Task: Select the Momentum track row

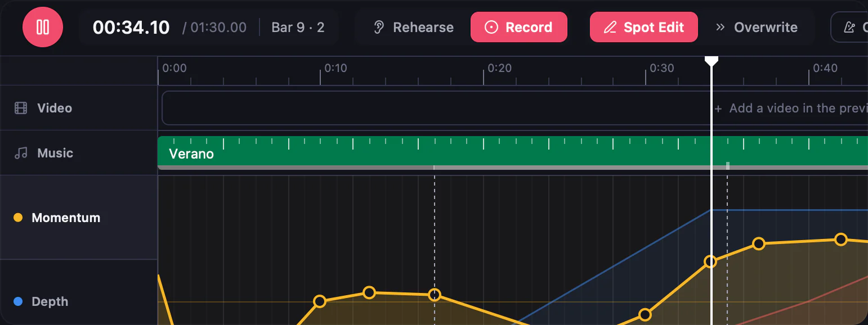Action: coord(79,218)
